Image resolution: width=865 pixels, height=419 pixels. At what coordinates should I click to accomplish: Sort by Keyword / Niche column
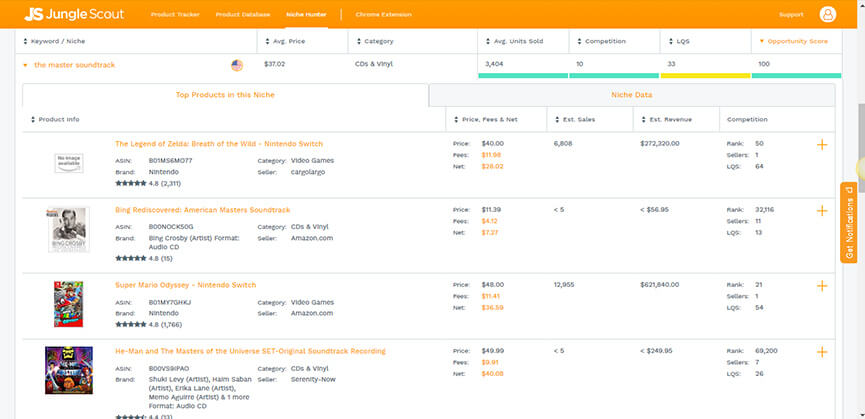coord(55,41)
